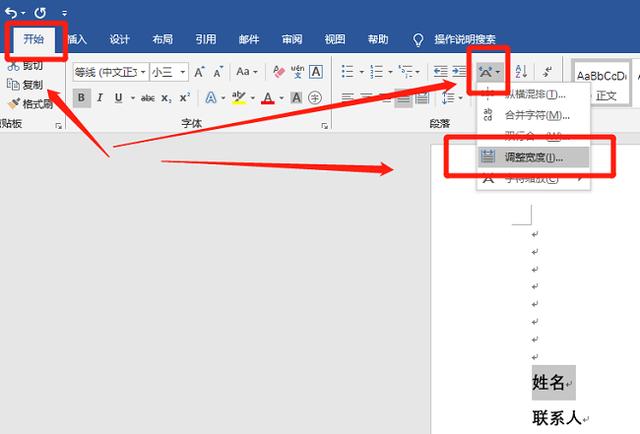Click the multilevel list icon

(x=405, y=72)
